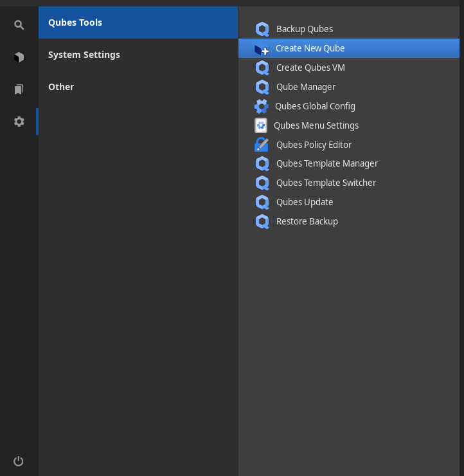Click the power button icon

(x=19, y=461)
